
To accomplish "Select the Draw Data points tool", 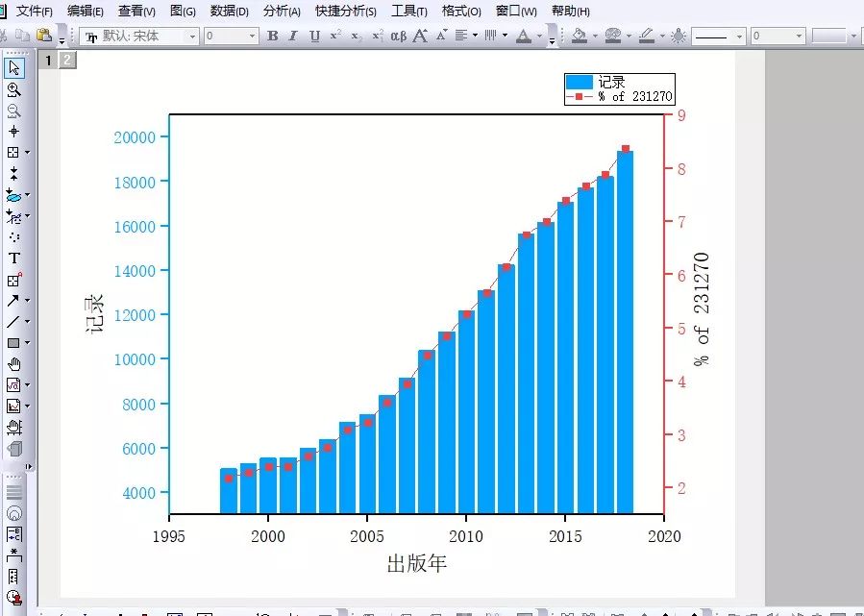I will point(13,237).
